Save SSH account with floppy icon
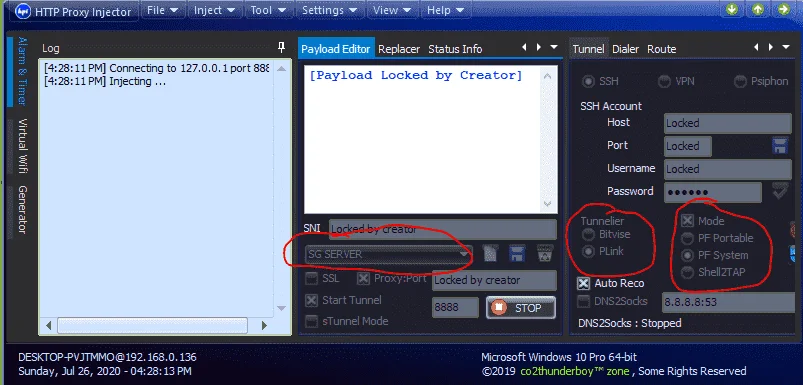803x385 pixels. pyautogui.click(x=780, y=146)
